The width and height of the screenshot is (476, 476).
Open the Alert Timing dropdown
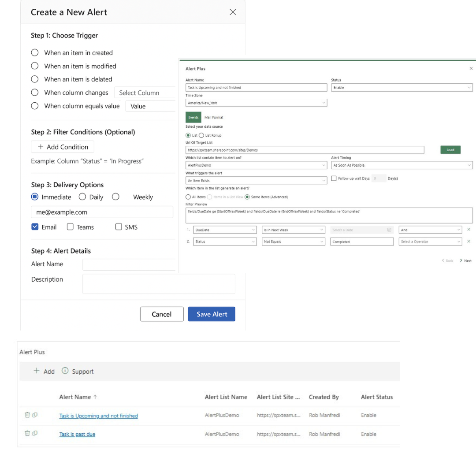469,165
